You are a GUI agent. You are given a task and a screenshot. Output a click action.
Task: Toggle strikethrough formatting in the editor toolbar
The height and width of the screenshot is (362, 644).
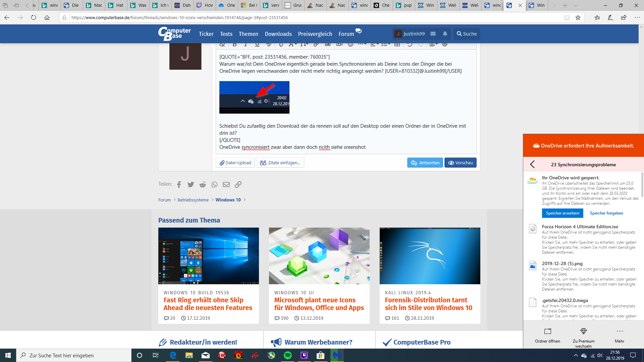tap(269, 45)
